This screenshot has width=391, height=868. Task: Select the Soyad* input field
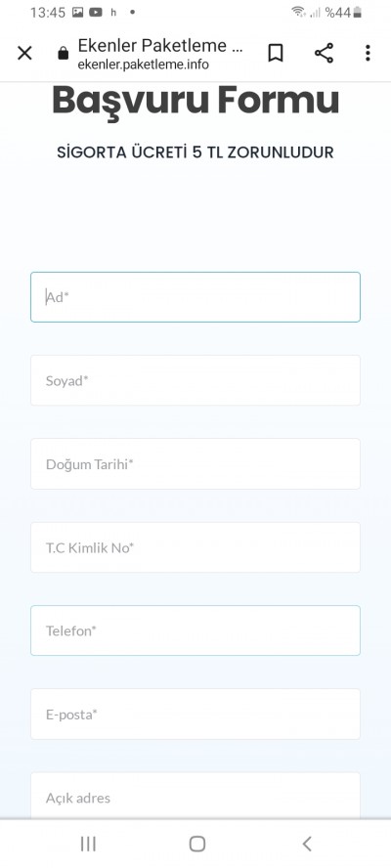(x=195, y=380)
